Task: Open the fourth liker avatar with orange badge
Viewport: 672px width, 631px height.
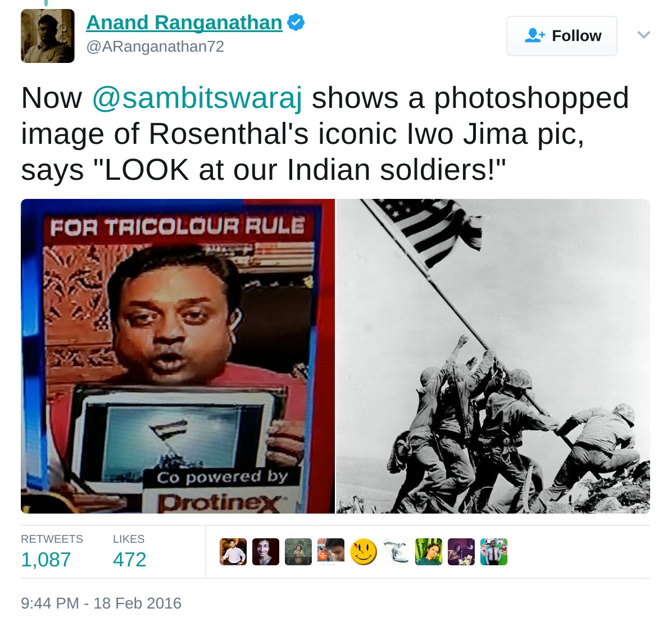Action: point(331,552)
